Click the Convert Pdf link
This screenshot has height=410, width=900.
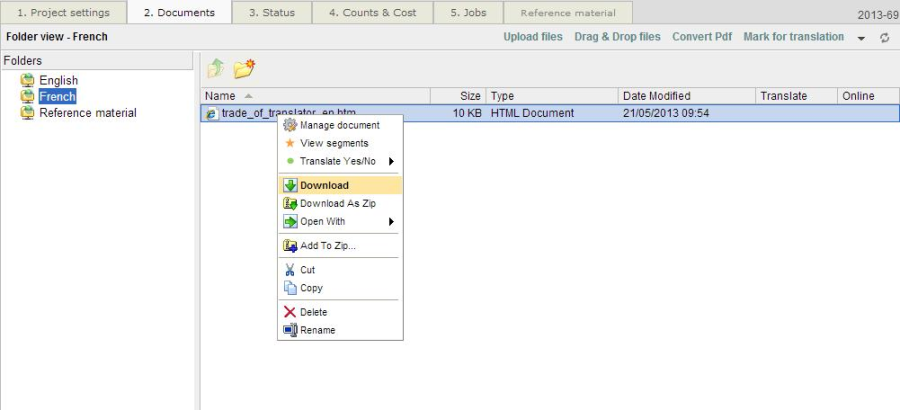(701, 37)
